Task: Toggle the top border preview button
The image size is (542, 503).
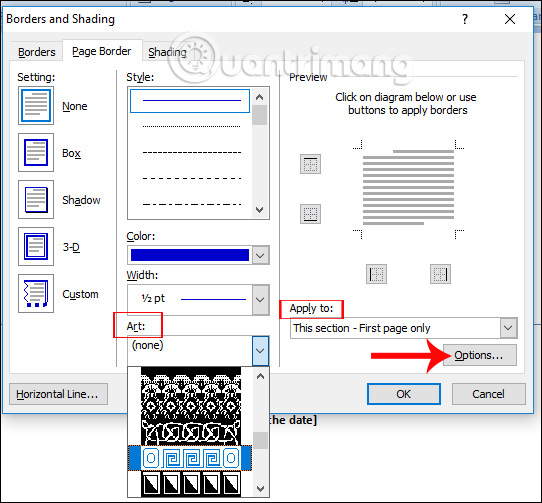Action: click(x=310, y=164)
